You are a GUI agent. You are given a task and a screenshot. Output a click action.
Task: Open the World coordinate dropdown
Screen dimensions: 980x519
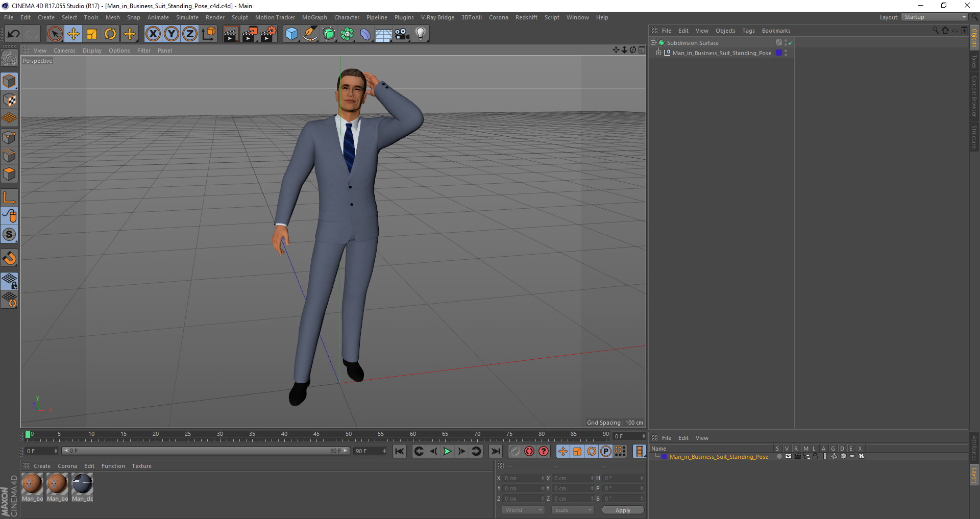[523, 510]
